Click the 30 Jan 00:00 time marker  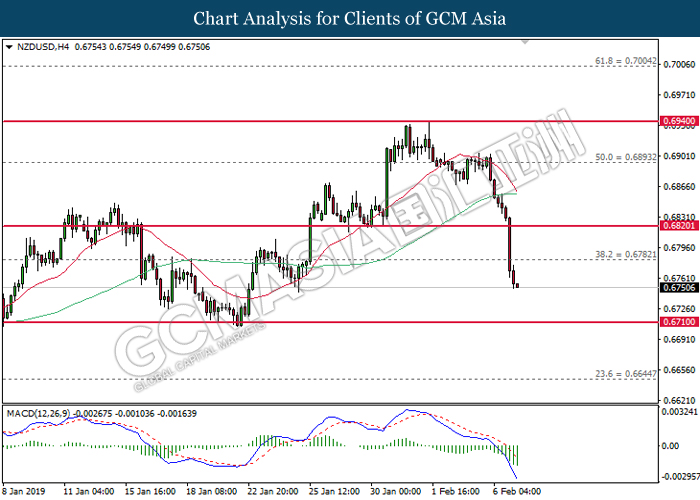click(397, 492)
